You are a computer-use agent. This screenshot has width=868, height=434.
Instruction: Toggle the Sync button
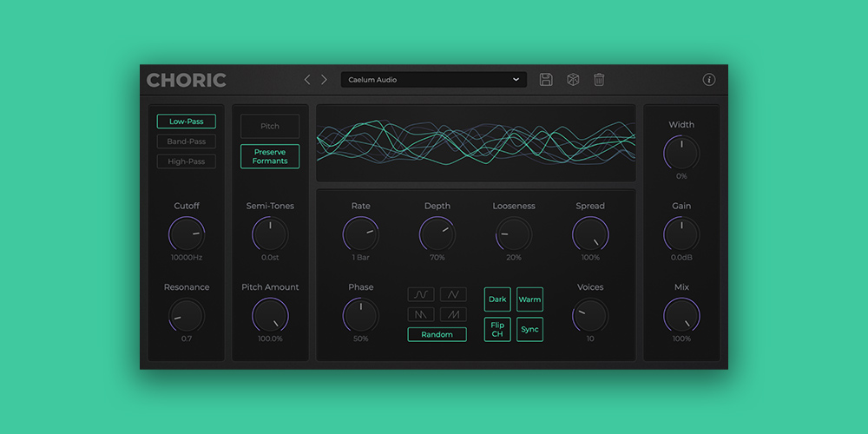529,329
